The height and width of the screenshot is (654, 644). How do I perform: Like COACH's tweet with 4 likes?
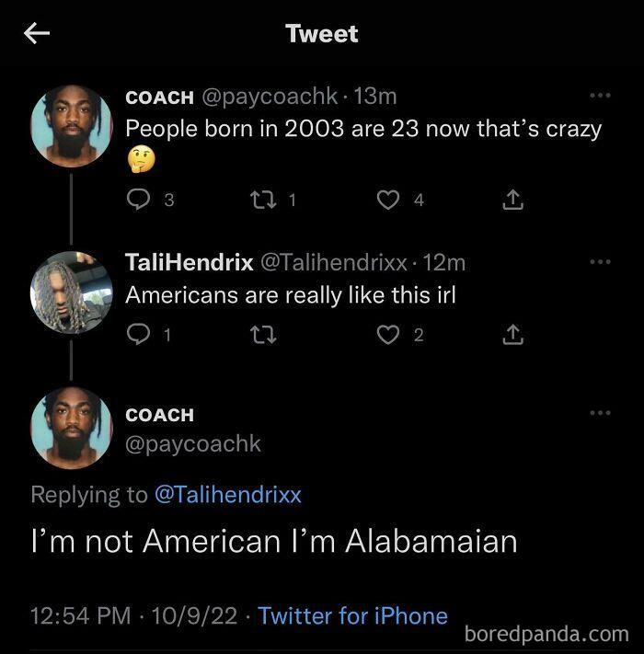click(x=388, y=200)
